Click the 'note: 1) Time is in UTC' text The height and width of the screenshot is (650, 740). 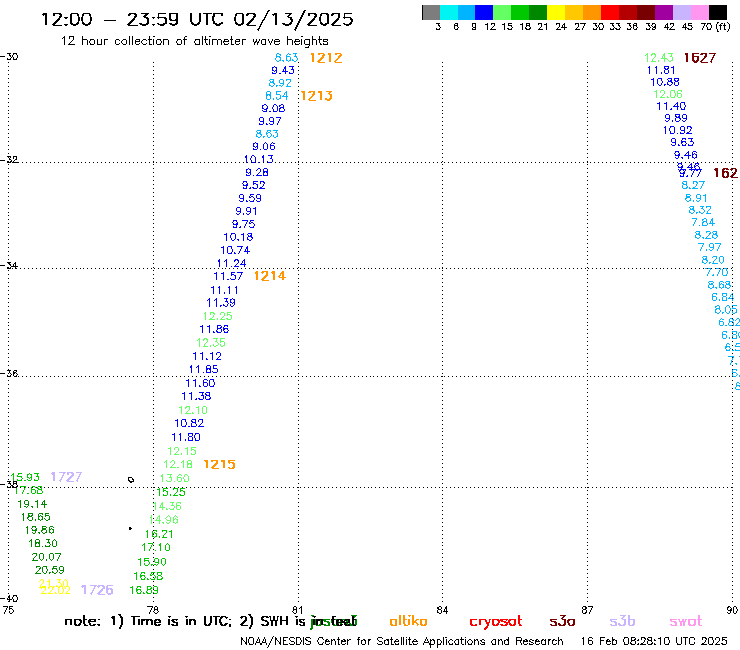148,621
